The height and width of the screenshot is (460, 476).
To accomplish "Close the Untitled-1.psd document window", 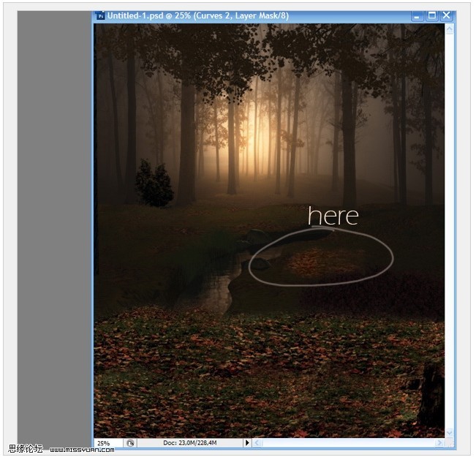I will click(446, 15).
